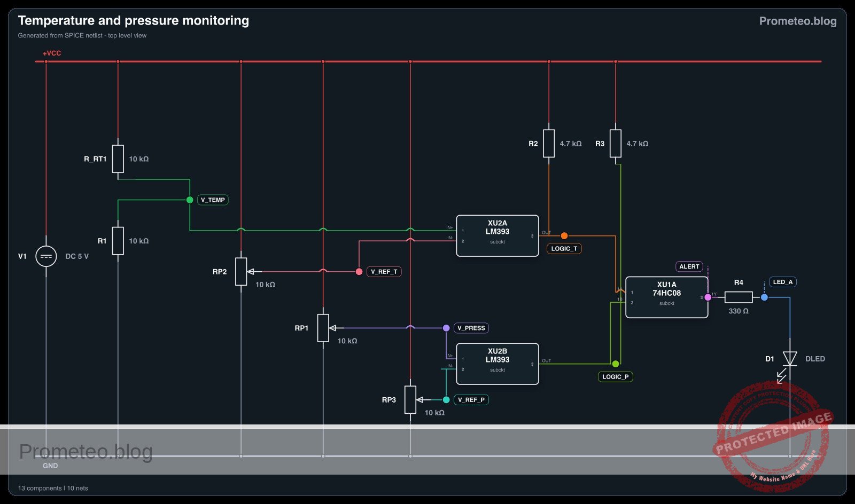The height and width of the screenshot is (504, 855).
Task: Click the Prometeo.blog header text
Action: point(798,21)
